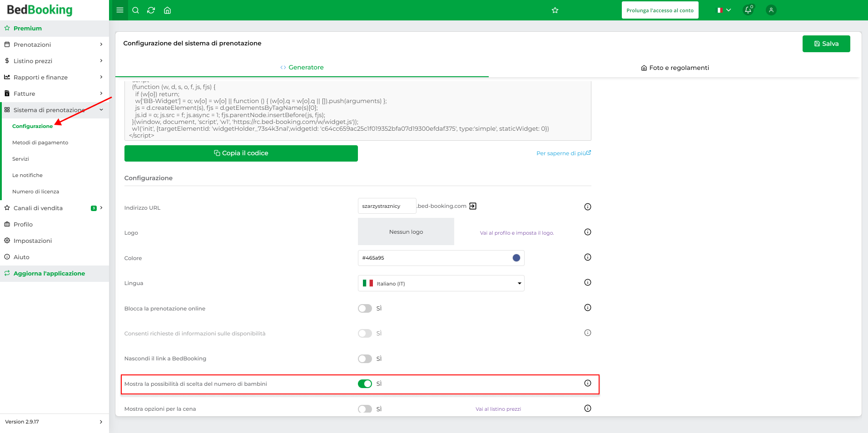
Task: Switch to the Foto e regolamenti tab
Action: coord(675,68)
